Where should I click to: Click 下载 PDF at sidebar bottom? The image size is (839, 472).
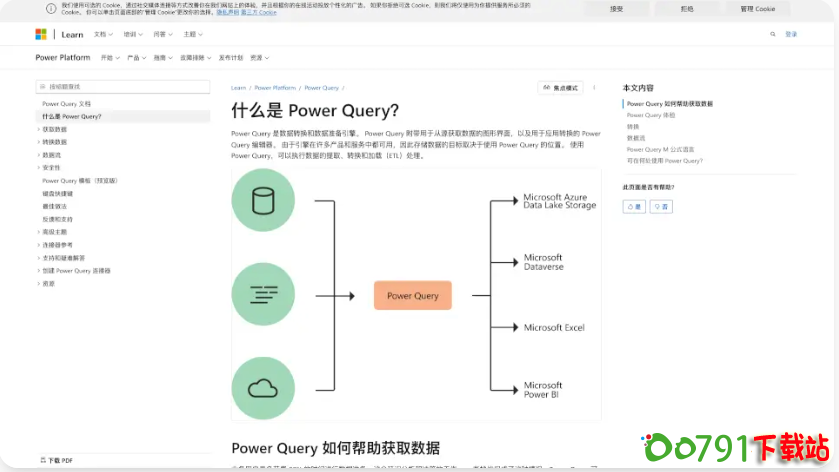tap(58, 460)
